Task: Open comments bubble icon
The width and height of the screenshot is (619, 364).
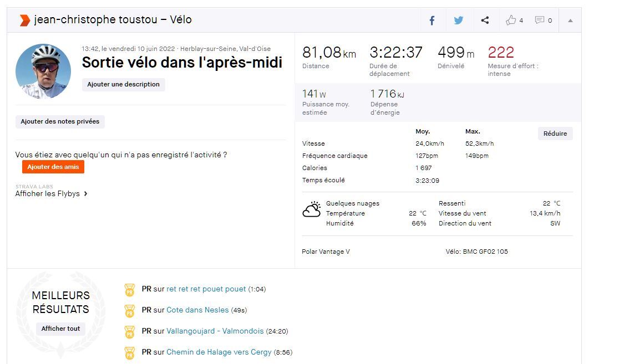Action: [539, 20]
